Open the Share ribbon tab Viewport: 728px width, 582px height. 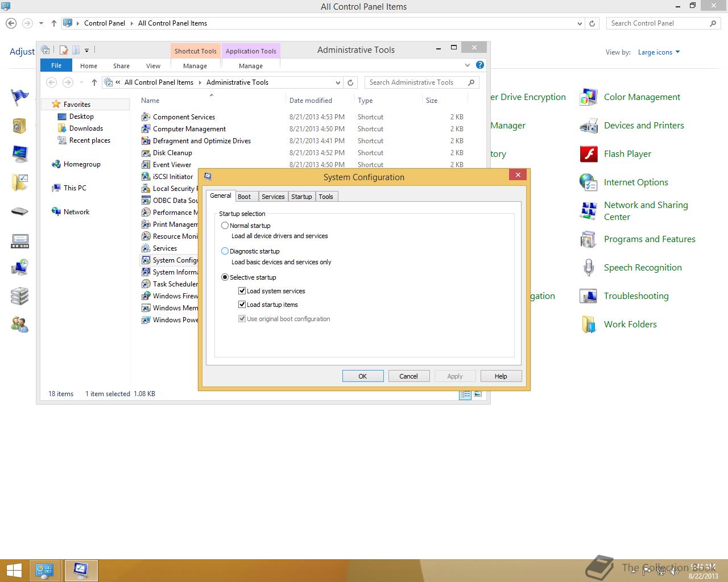[121, 66]
